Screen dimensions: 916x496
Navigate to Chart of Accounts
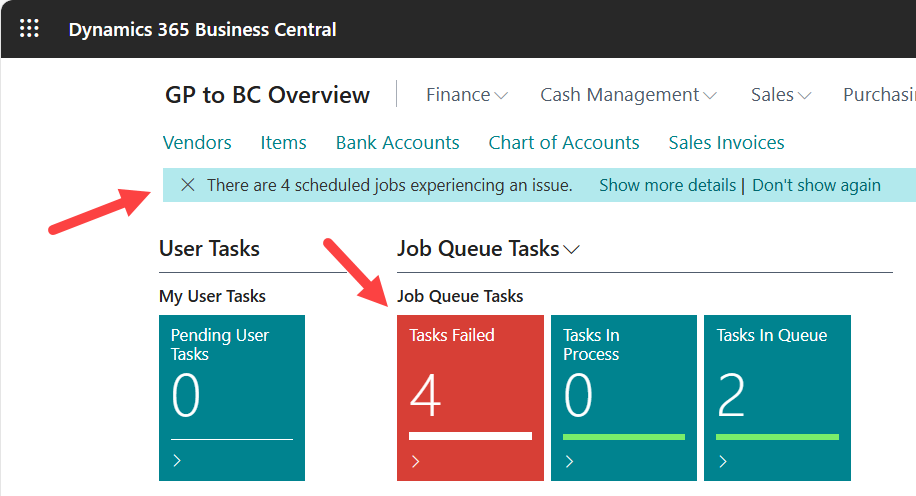[564, 142]
